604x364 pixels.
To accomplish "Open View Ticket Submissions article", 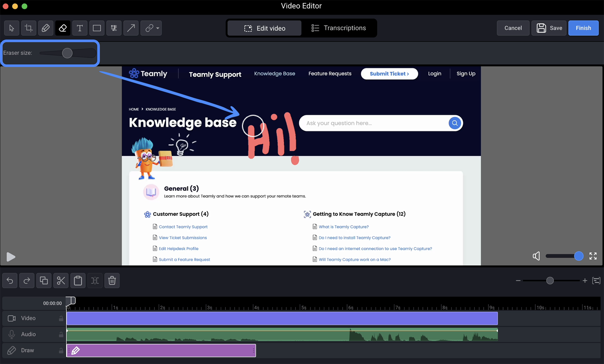I will (183, 238).
